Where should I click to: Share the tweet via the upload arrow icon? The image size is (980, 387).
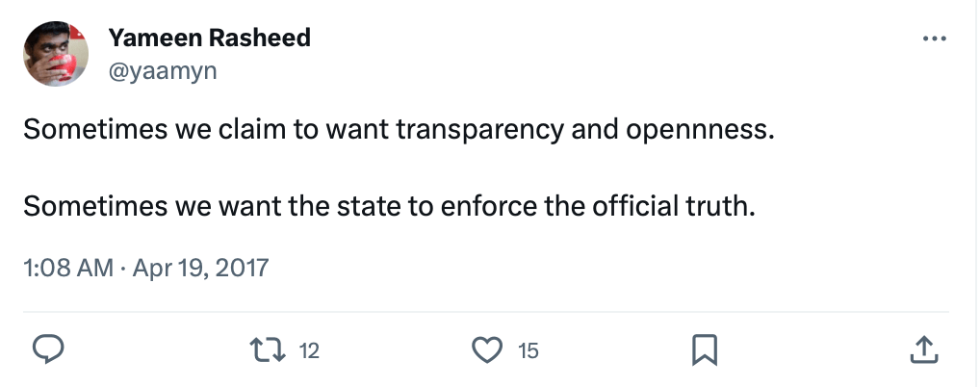pyautogui.click(x=923, y=349)
